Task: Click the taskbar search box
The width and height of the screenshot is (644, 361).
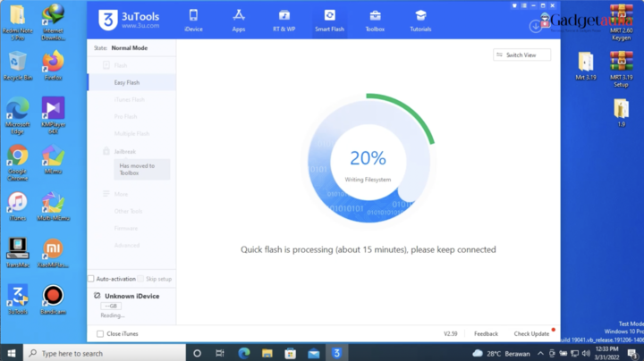Action: [x=105, y=353]
